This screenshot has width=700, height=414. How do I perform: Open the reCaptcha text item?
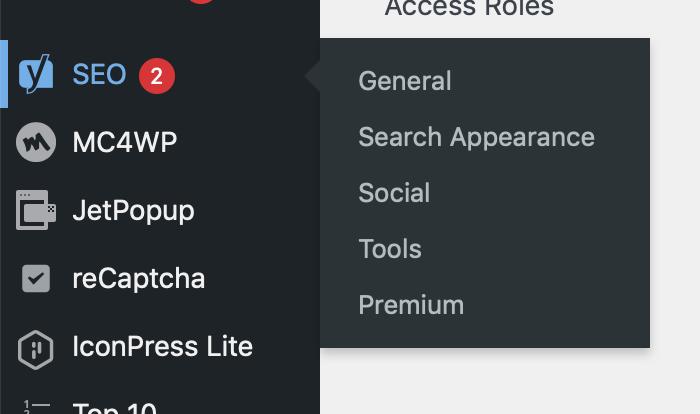point(138,279)
